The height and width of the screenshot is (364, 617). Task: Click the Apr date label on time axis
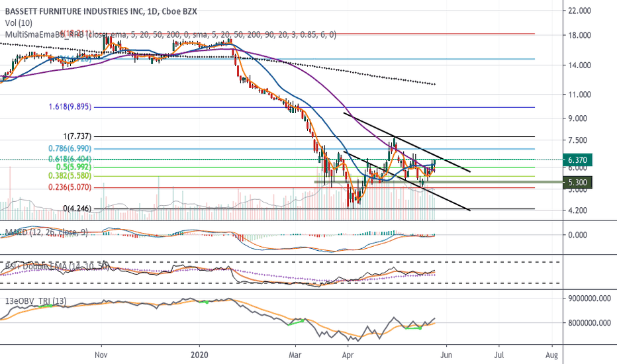(348, 355)
